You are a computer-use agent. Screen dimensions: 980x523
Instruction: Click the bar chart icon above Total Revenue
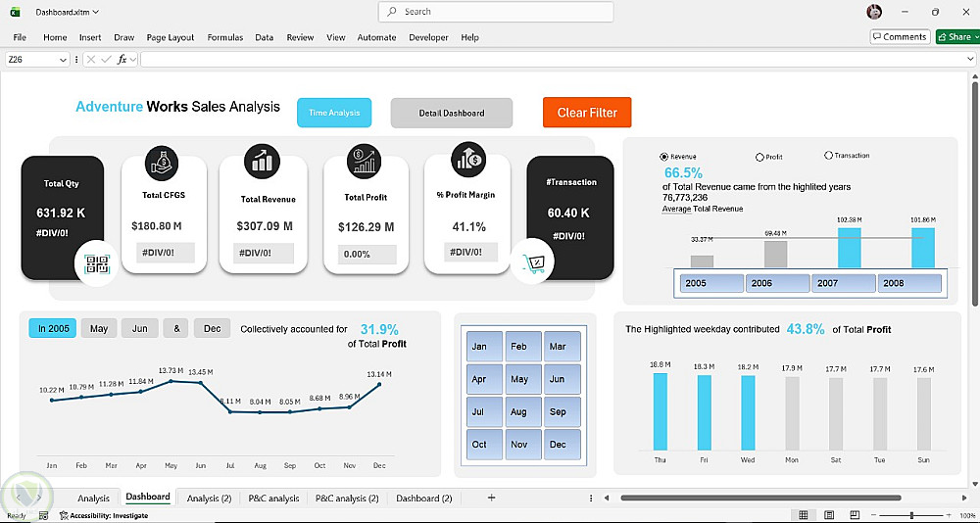pyautogui.click(x=262, y=161)
